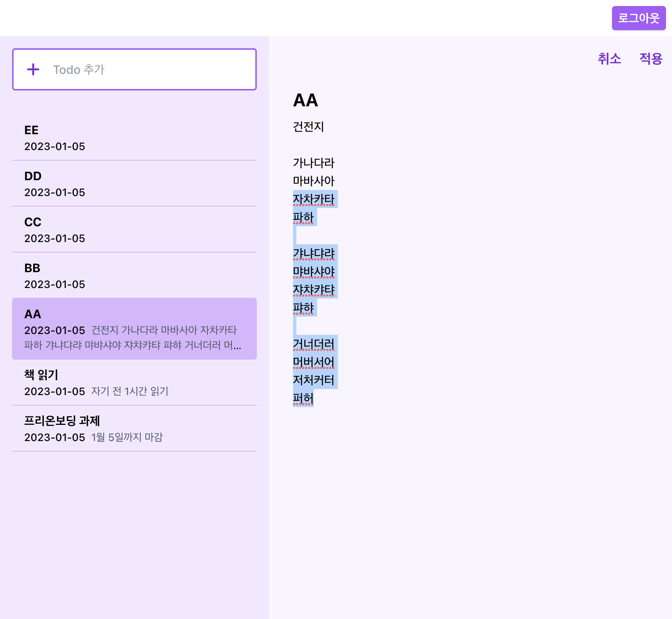This screenshot has width=672, height=619.
Task: Click the 머버서어 line in editor
Action: [314, 362]
